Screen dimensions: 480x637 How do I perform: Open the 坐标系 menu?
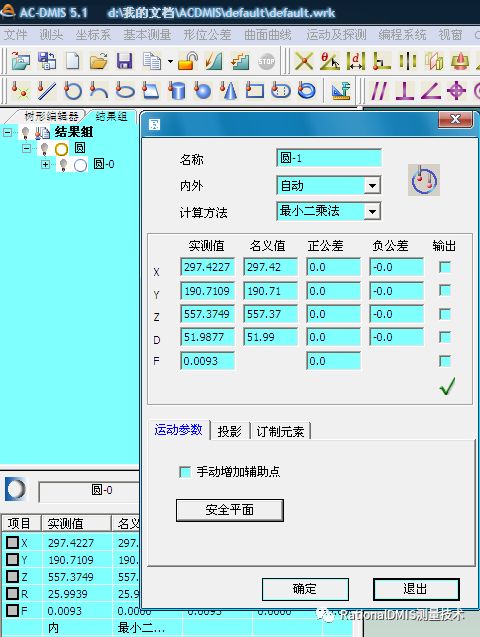coord(93,35)
